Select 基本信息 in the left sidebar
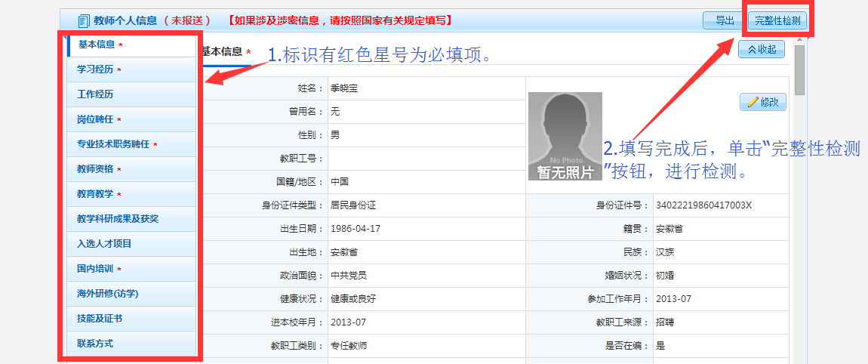868x364 pixels. click(x=96, y=45)
